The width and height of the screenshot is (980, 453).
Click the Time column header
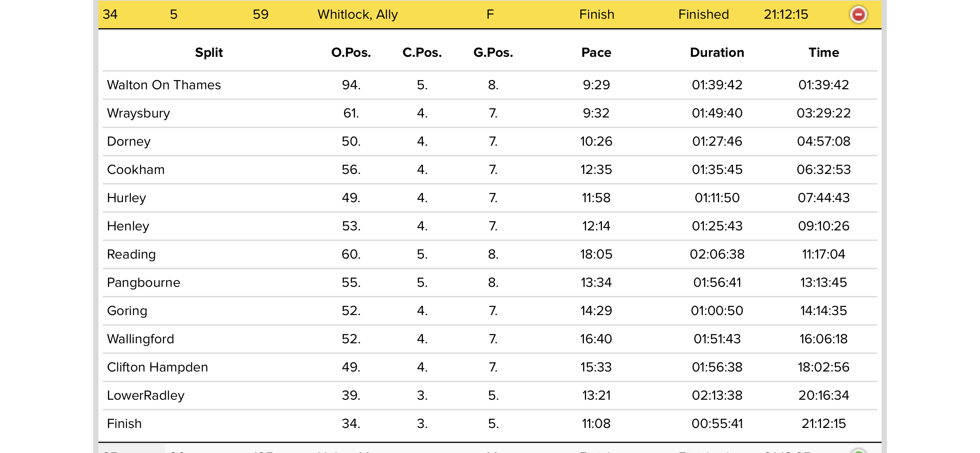[823, 53]
